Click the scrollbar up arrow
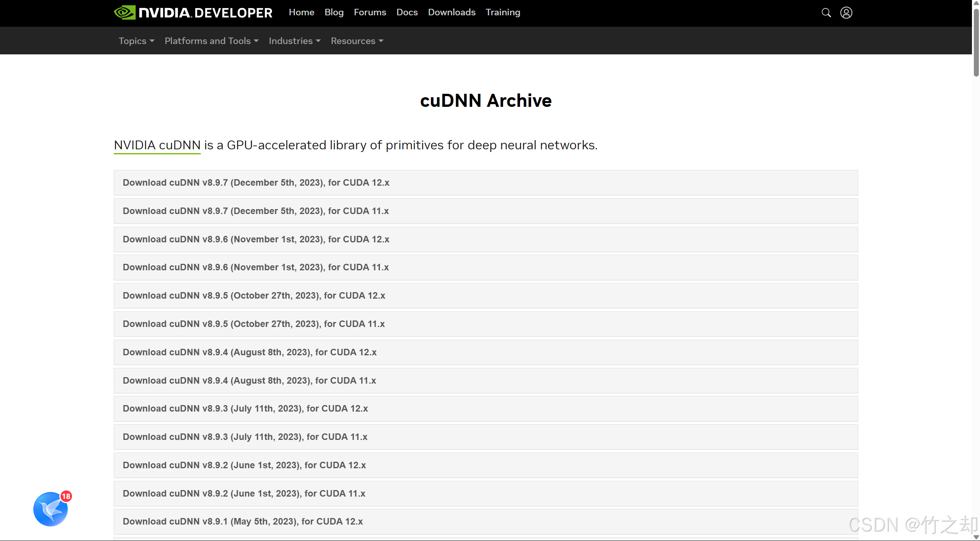This screenshot has height=541, width=980. point(976,3)
